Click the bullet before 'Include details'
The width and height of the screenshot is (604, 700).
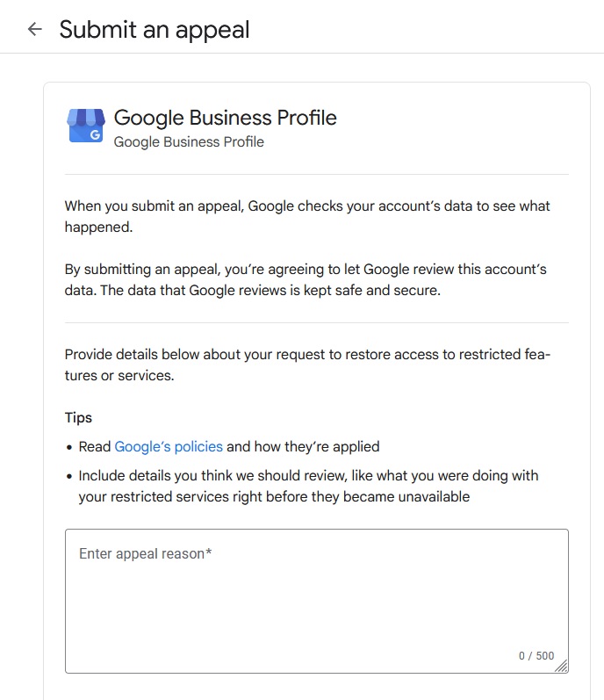click(x=69, y=476)
